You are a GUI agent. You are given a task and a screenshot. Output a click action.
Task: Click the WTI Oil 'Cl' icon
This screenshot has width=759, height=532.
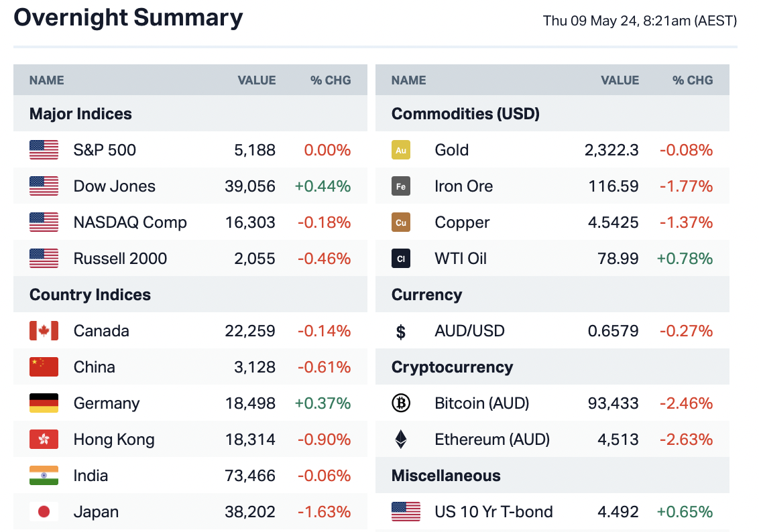401,259
